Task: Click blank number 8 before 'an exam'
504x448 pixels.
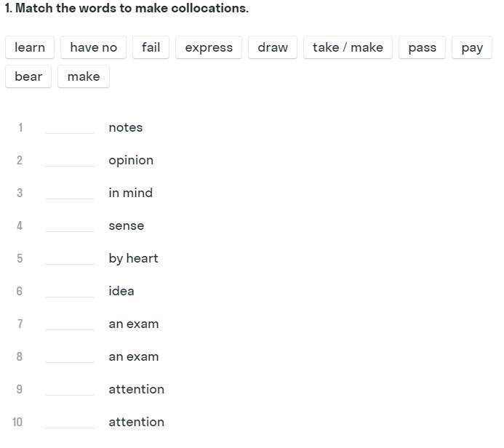Action: (70, 357)
